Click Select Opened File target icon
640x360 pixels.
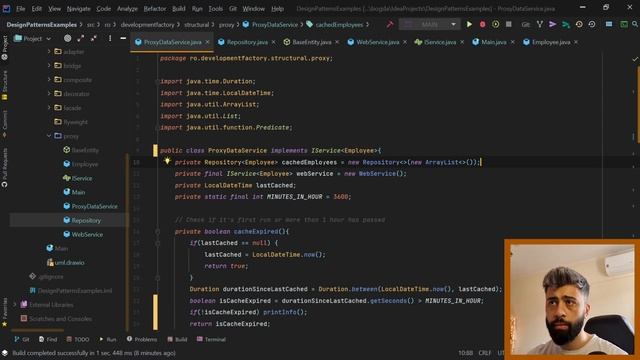67,38
